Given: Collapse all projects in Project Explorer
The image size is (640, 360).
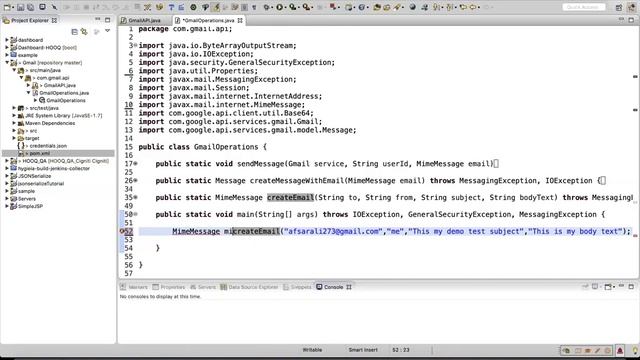Looking at the screenshot, I should click(74, 31).
